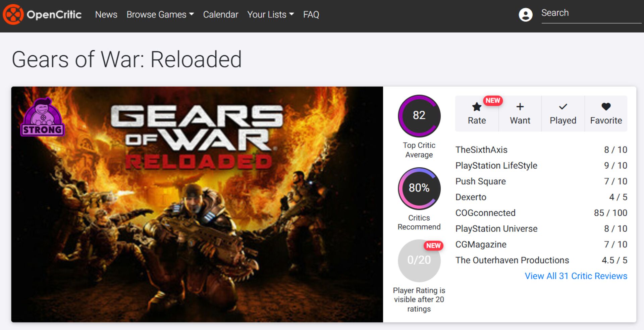Expand the Your Lists dropdown
Screen dimensions: 644x330
click(270, 14)
